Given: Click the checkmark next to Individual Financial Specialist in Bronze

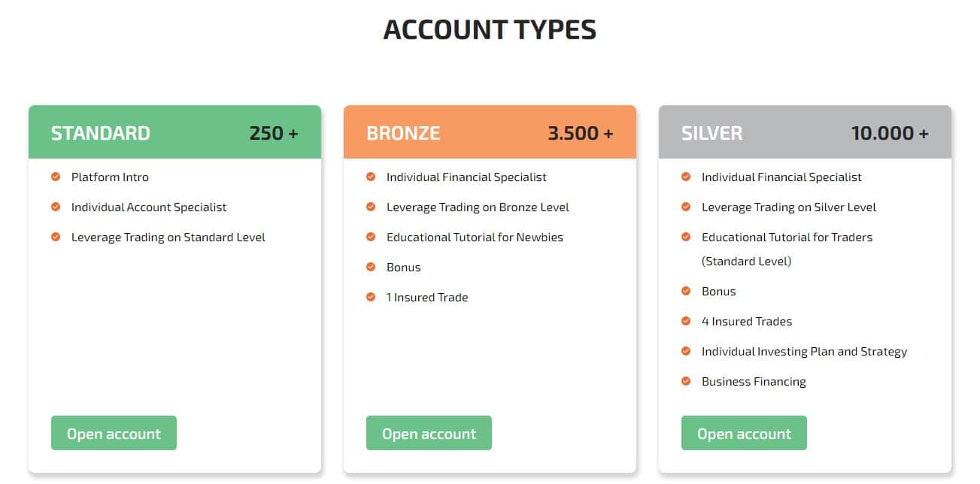Looking at the screenshot, I should pyautogui.click(x=371, y=177).
